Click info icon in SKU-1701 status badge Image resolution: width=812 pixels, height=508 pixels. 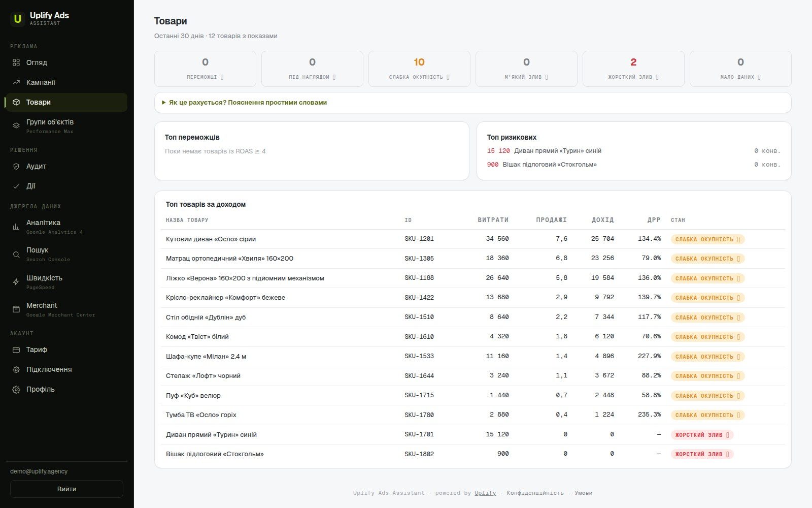(x=728, y=435)
